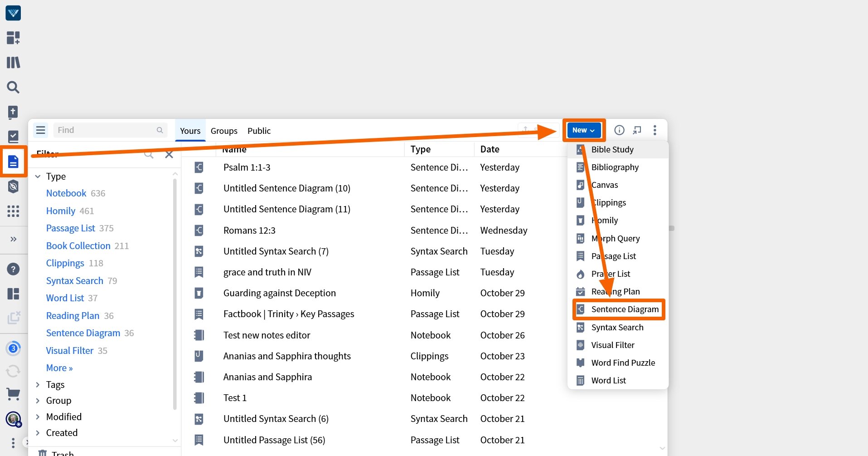Open the Documents icon in the sidebar
Screen dimensions: 868x456
point(13,161)
